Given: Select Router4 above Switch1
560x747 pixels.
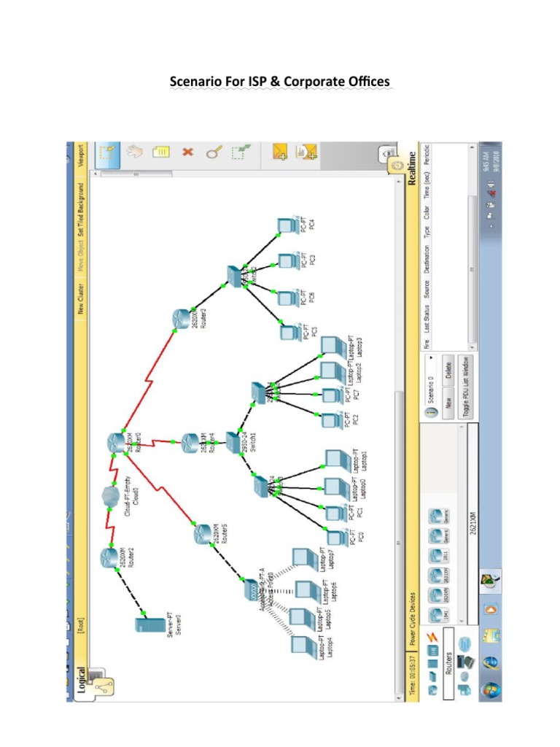Looking at the screenshot, I should (x=190, y=444).
